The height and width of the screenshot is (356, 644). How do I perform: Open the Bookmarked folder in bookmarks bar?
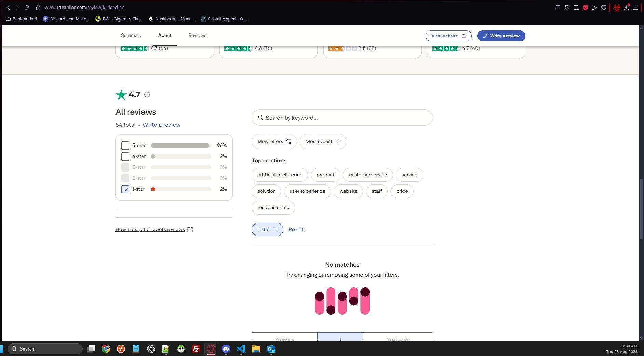click(22, 19)
